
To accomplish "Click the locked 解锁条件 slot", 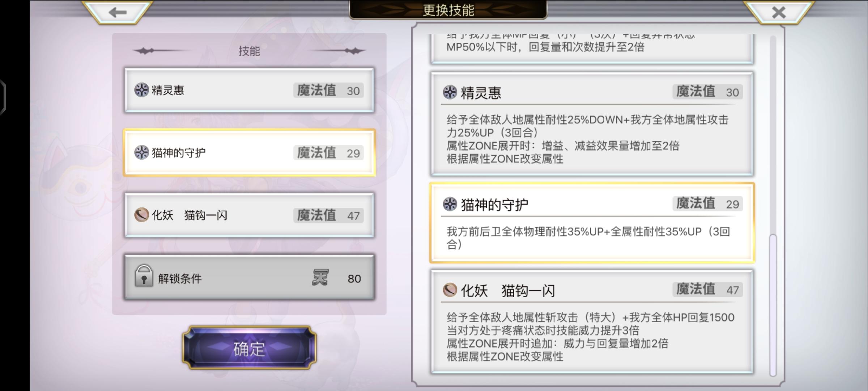I will click(x=249, y=278).
